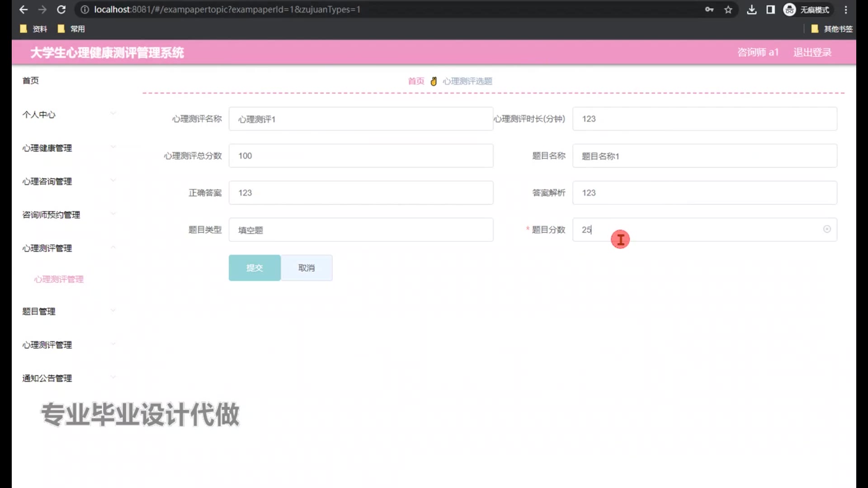Screen dimensions: 868x488
Task: Go to 首页 in sidebar
Action: [x=31, y=80]
